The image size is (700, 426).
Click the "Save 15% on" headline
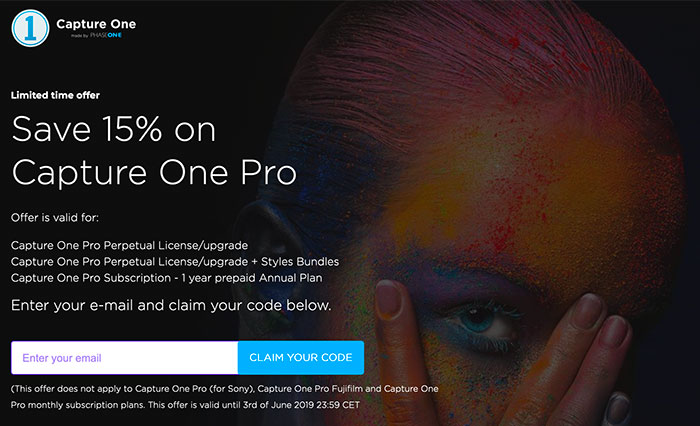114,129
